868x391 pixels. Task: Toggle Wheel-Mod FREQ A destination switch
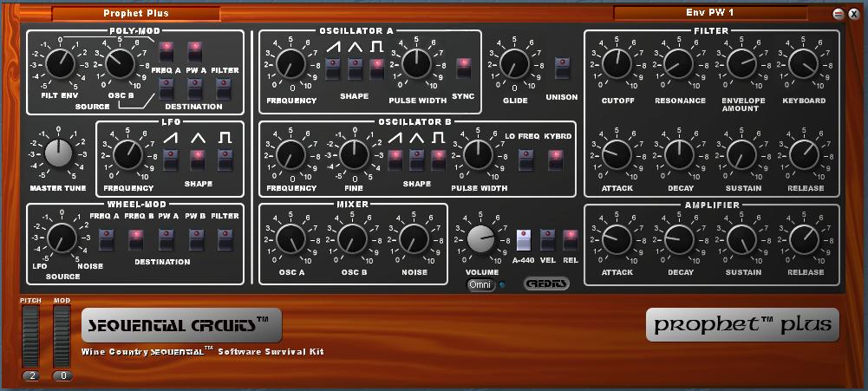click(x=107, y=240)
